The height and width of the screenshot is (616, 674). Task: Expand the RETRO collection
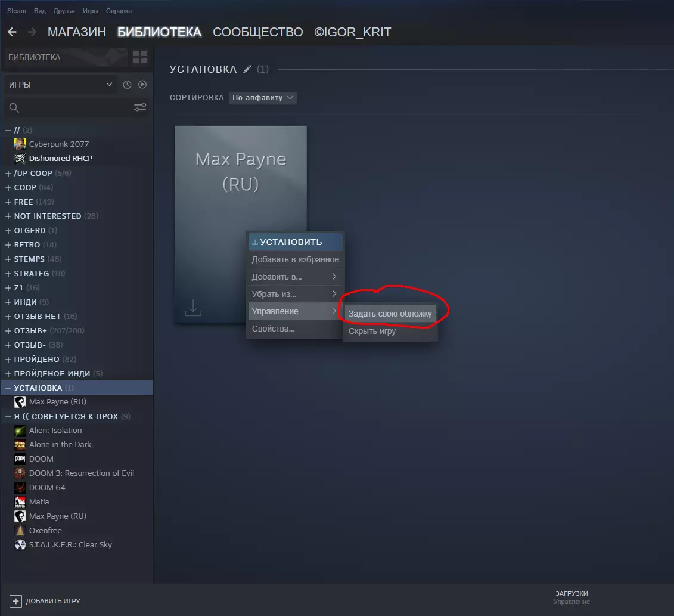(8, 244)
